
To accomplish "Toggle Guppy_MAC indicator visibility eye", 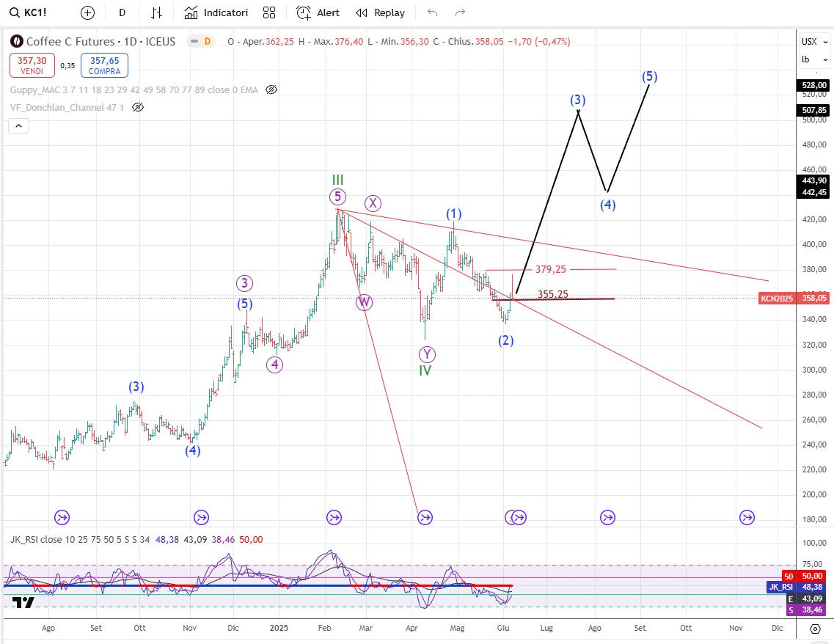I will 271,89.
